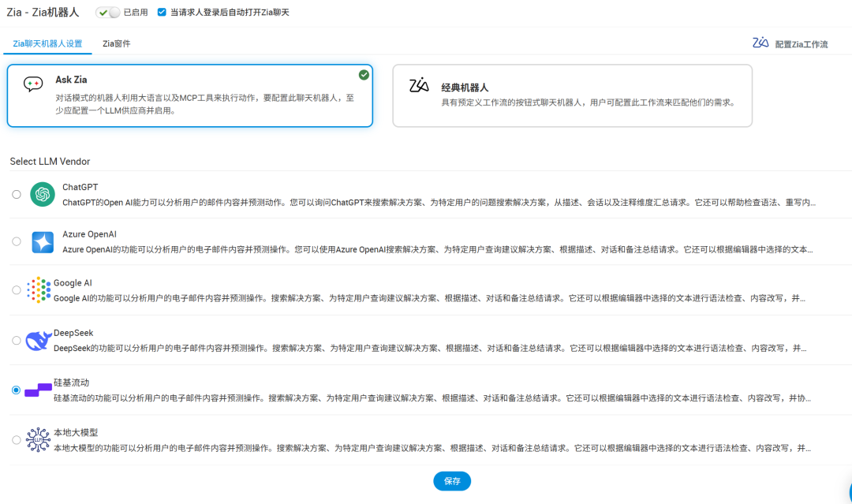Image resolution: width=852 pixels, height=504 pixels.
Task: Click the Ask Zia card description
Action: [x=205, y=104]
